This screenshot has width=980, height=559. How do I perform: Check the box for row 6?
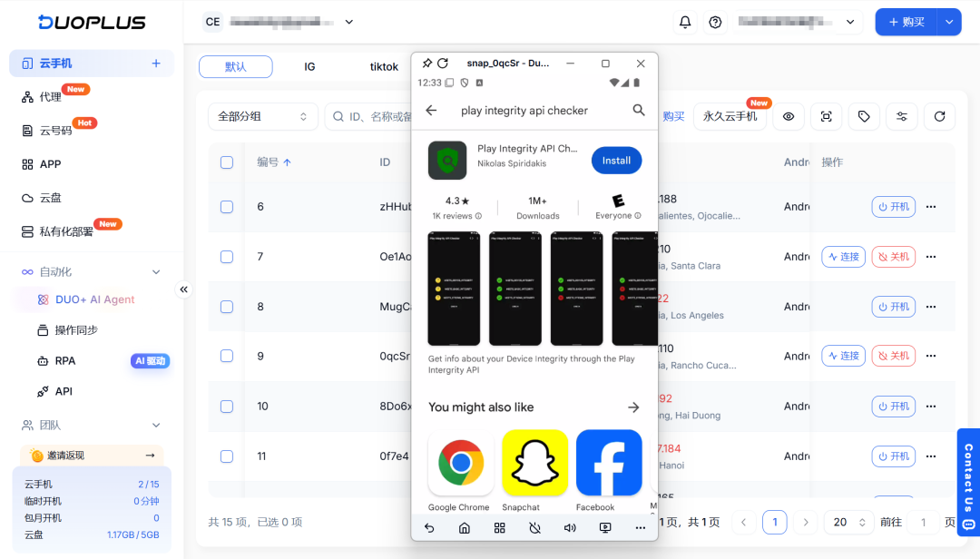click(227, 207)
